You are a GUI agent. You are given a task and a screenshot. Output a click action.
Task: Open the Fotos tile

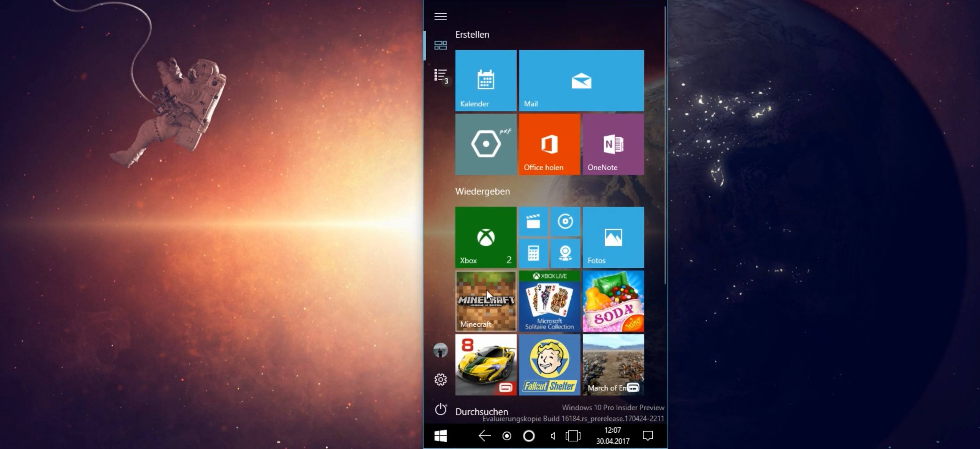(613, 237)
